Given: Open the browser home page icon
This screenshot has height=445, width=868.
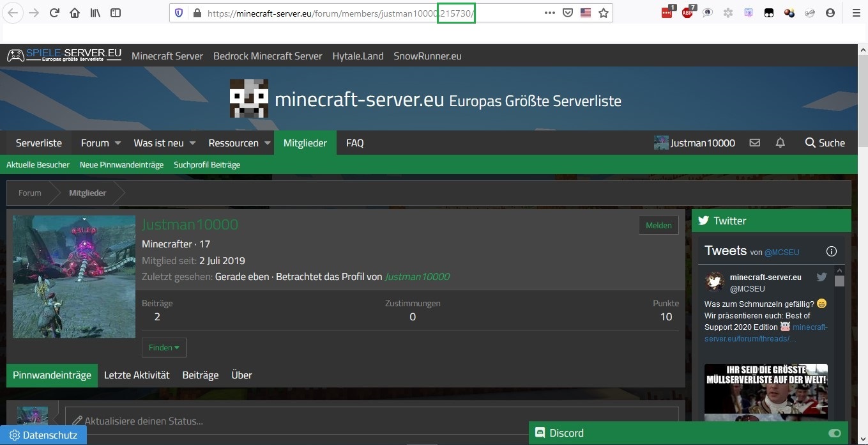Looking at the screenshot, I should (75, 13).
